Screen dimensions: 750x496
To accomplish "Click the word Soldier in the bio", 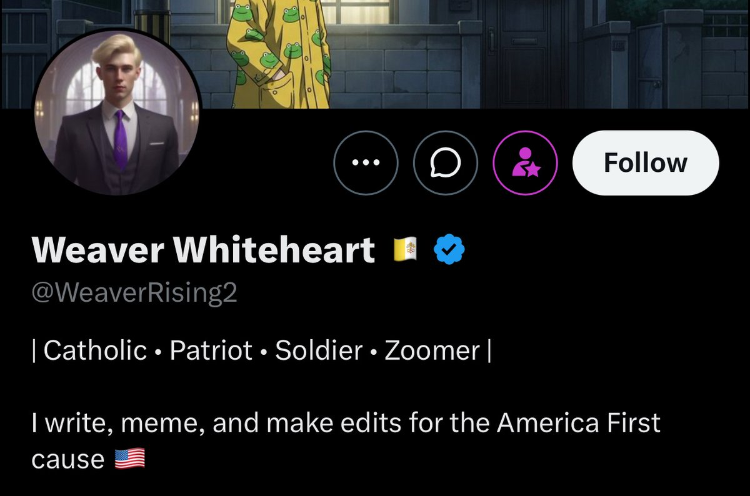I will [x=319, y=351].
